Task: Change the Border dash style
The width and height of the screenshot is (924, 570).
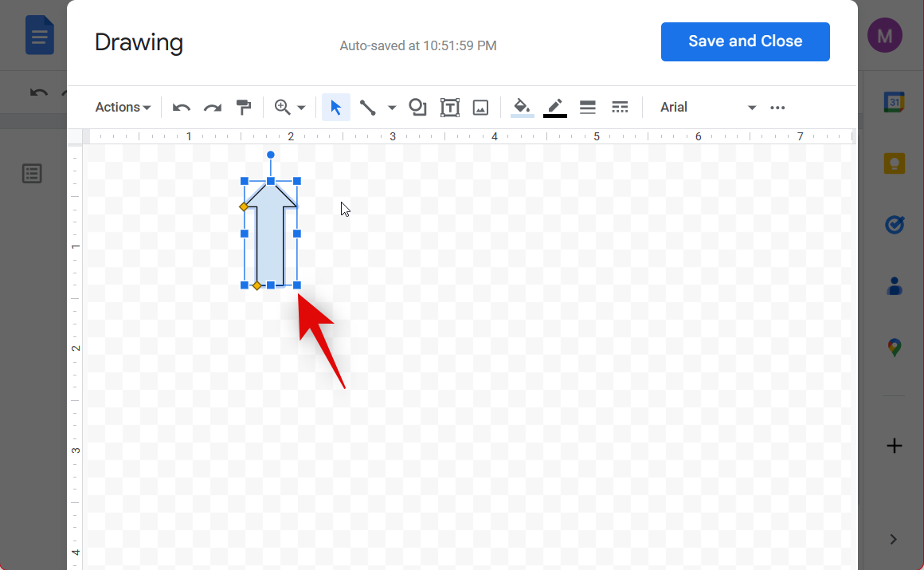Action: 620,108
